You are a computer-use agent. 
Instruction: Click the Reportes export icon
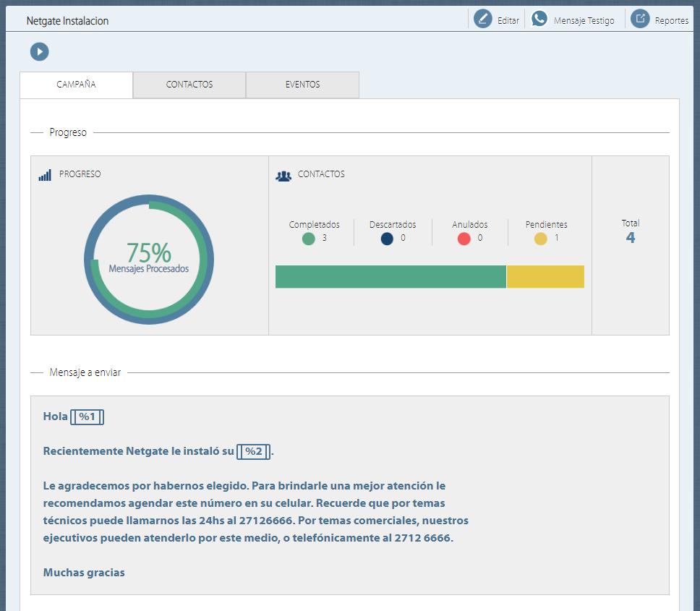[640, 19]
